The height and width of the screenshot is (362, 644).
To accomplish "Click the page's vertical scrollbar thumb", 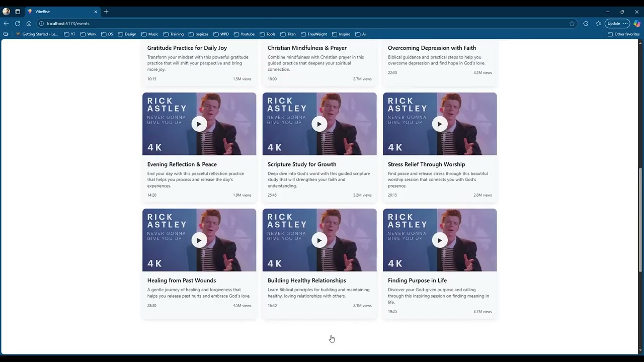I will (640, 220).
